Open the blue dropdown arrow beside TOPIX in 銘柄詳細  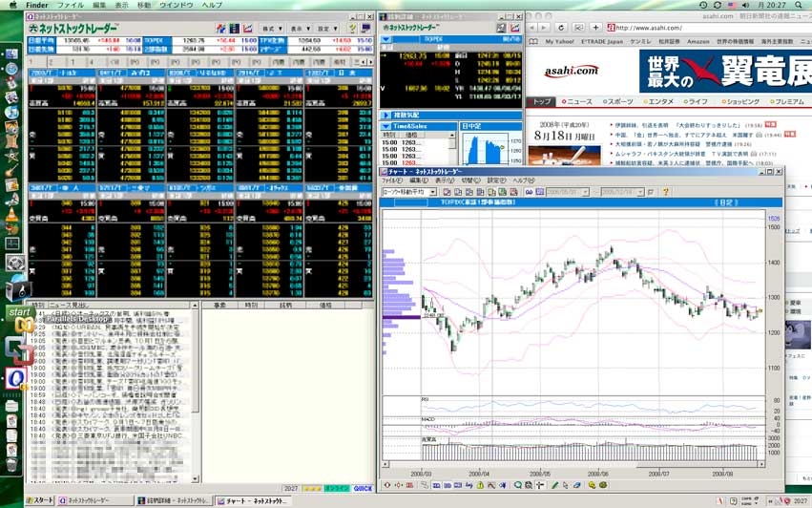click(x=386, y=39)
